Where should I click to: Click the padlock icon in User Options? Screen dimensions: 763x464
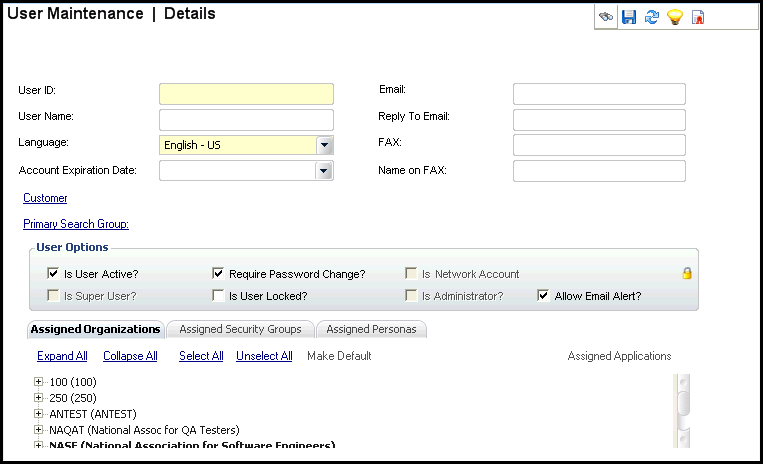point(687,273)
